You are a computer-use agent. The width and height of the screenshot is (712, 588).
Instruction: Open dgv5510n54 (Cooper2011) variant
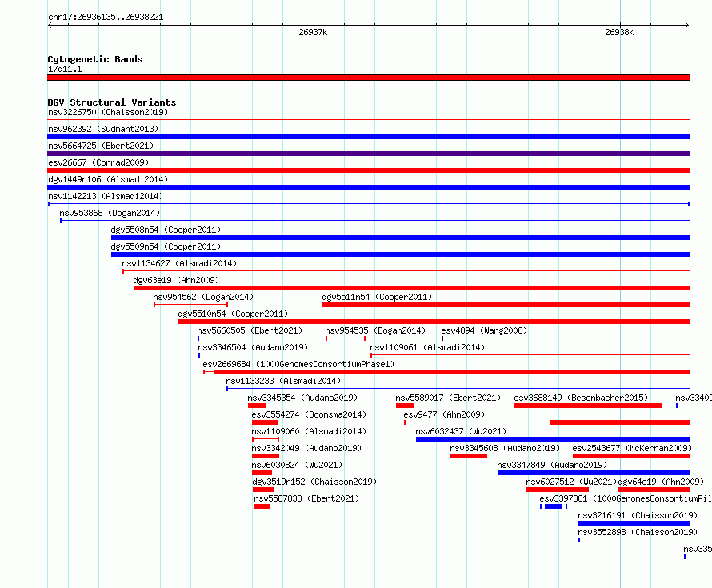[233, 314]
